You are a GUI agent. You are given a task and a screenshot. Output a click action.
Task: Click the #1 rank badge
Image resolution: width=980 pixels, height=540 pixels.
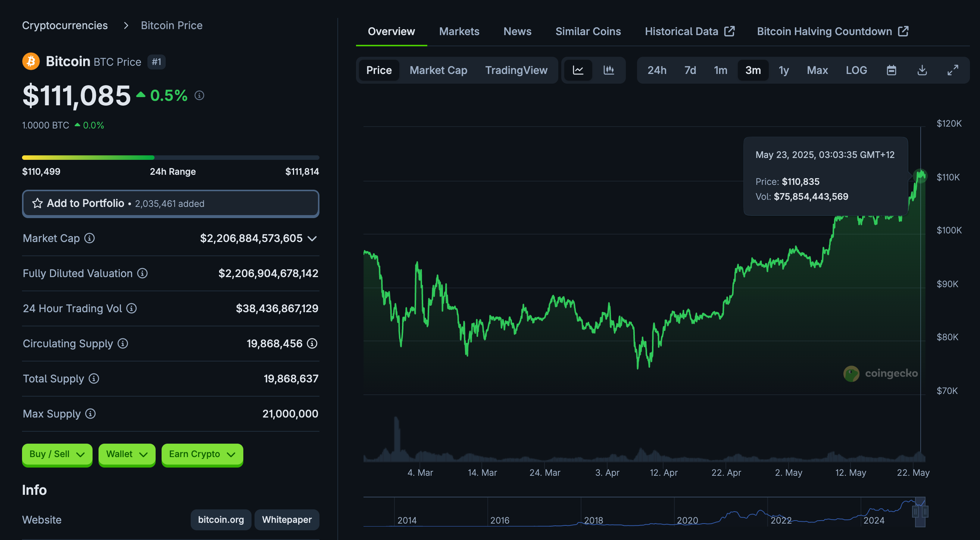pyautogui.click(x=156, y=62)
